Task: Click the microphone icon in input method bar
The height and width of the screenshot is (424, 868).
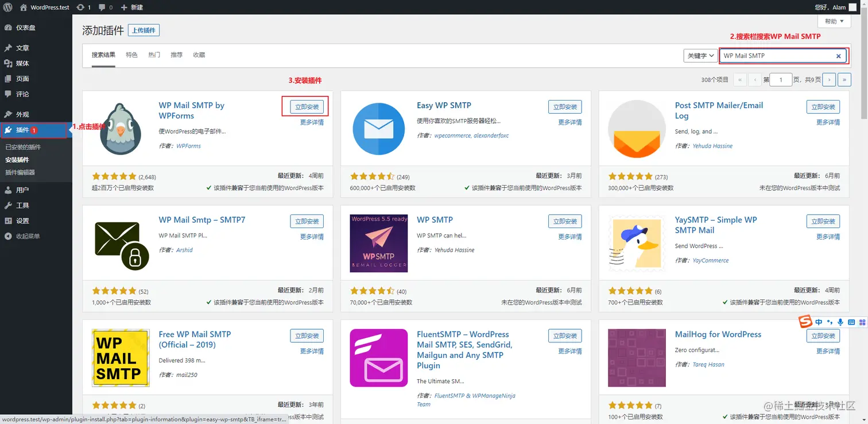Action: [841, 322]
